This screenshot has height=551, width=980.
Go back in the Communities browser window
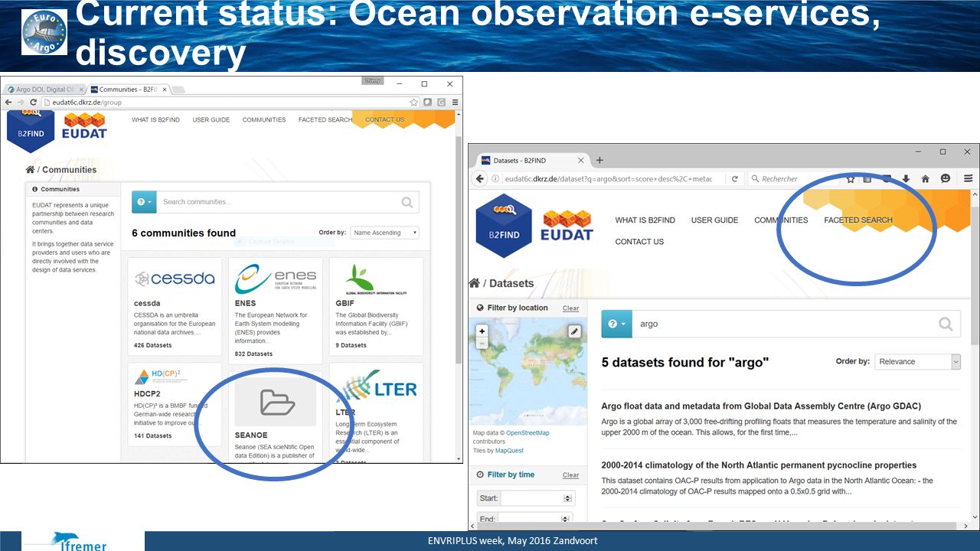coord(8,102)
